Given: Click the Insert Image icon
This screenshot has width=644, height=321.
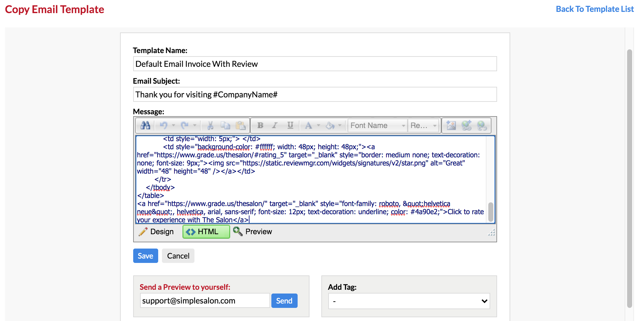Looking at the screenshot, I should tap(451, 126).
